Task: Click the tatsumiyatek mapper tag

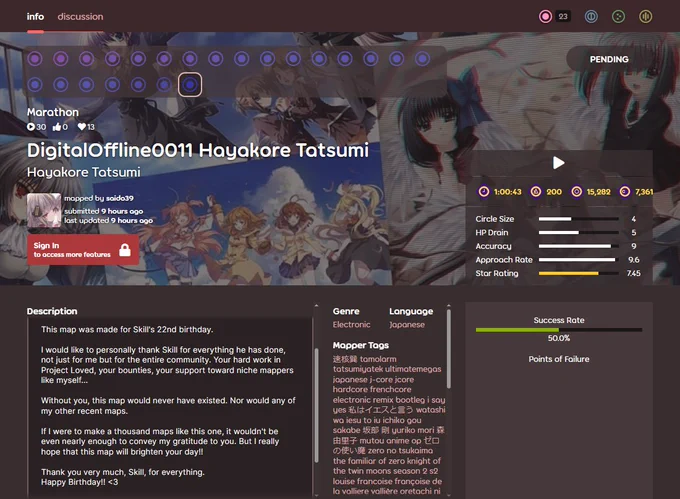Action: (x=358, y=369)
